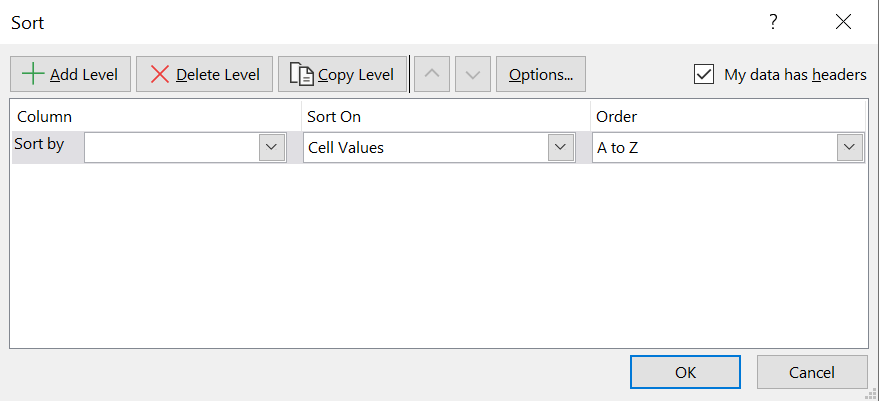The image size is (879, 401).
Task: Click the Order column header
Action: point(617,117)
